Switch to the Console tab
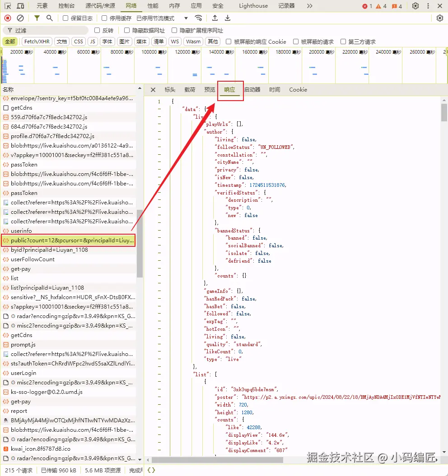448x476 pixels. pyautogui.click(x=66, y=6)
